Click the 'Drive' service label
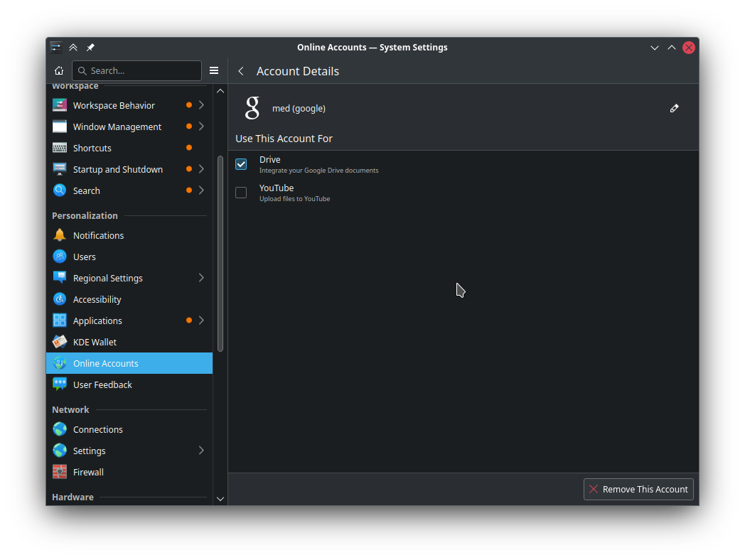This screenshot has height=560, width=745. [x=270, y=160]
